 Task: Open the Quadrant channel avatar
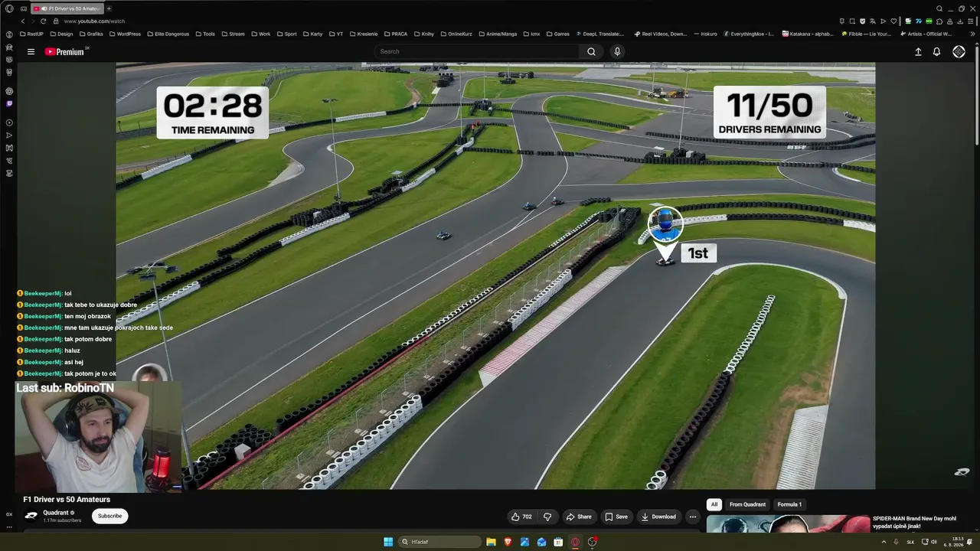31,516
